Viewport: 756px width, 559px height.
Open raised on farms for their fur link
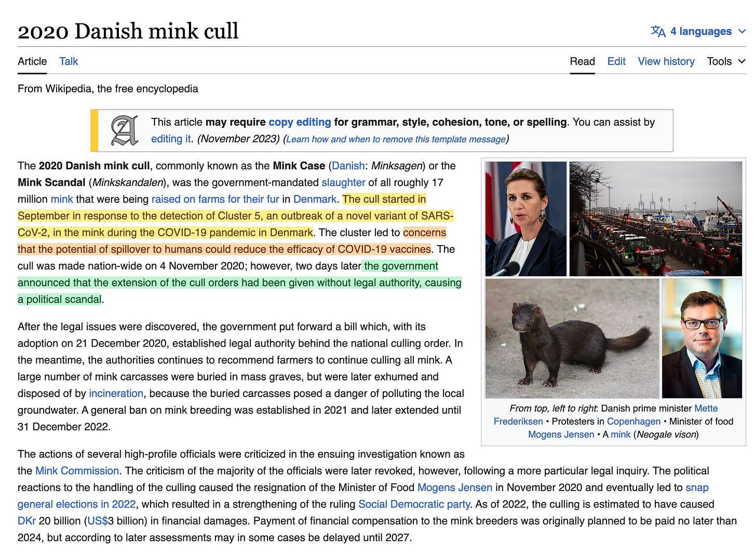(215, 199)
